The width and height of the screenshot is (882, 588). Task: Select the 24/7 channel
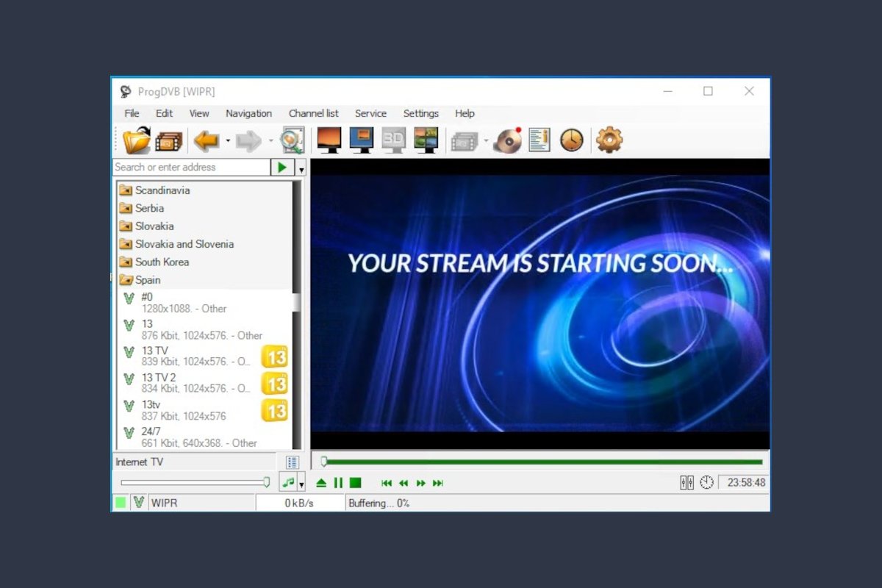204,437
